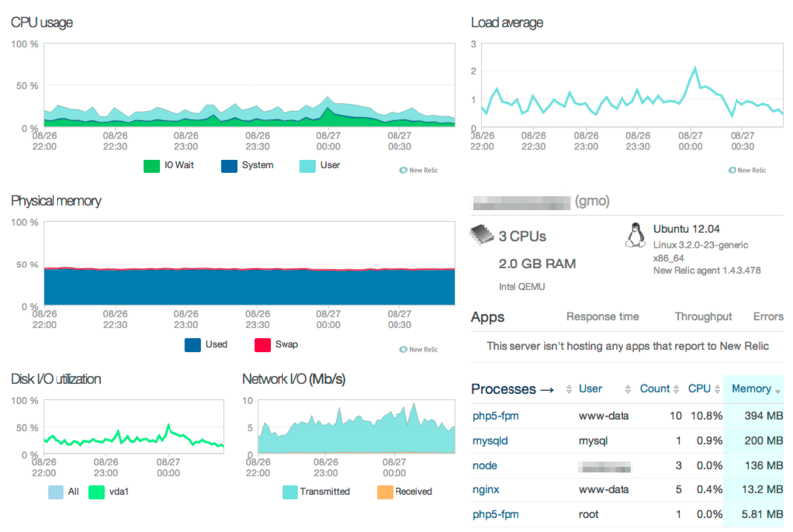Click the Intel QEMU label
The height and width of the screenshot is (532, 793).
522,287
